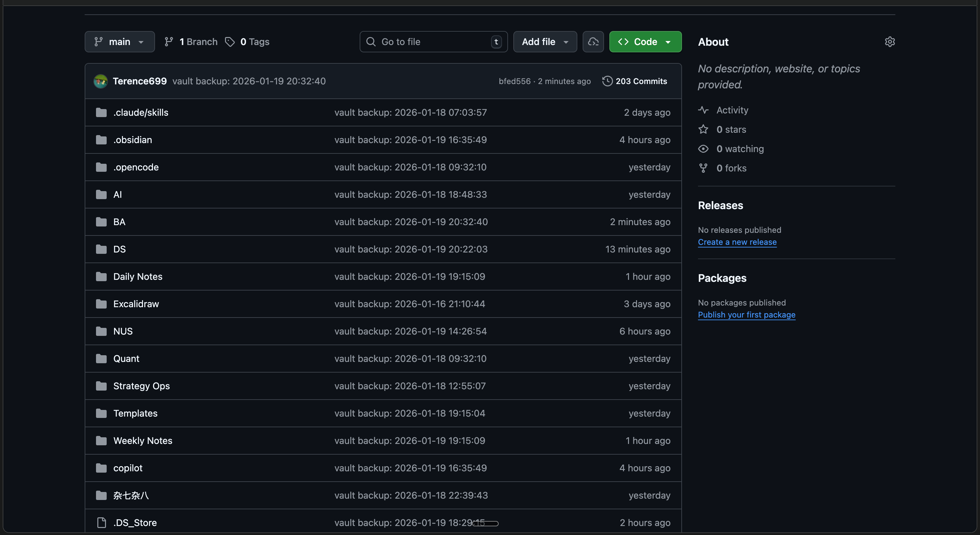The image size is (980, 535).
Task: Click the Activity pulse icon
Action: click(703, 110)
